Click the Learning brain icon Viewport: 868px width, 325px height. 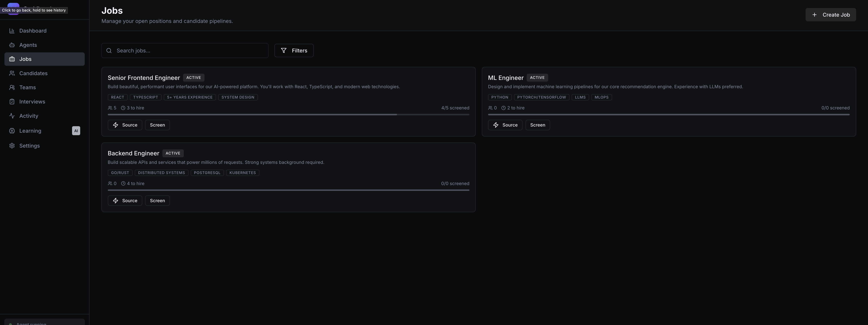(12, 131)
